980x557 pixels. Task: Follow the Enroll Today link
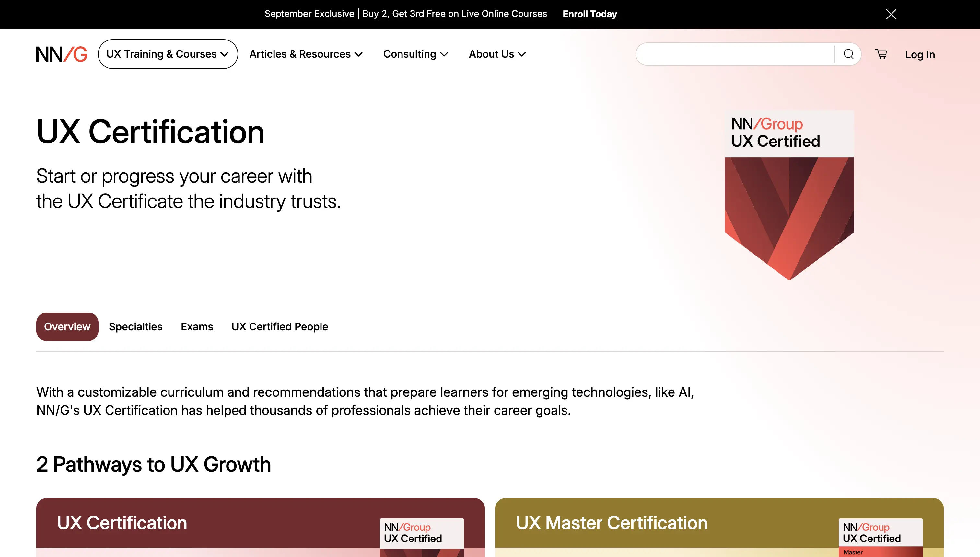click(589, 14)
